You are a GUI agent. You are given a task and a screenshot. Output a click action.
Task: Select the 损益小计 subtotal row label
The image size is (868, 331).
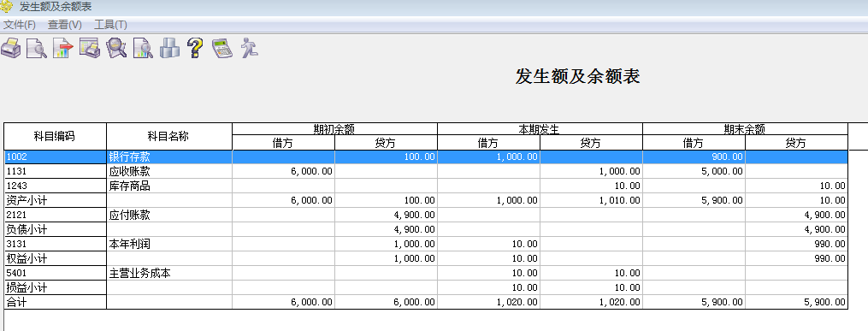point(55,287)
